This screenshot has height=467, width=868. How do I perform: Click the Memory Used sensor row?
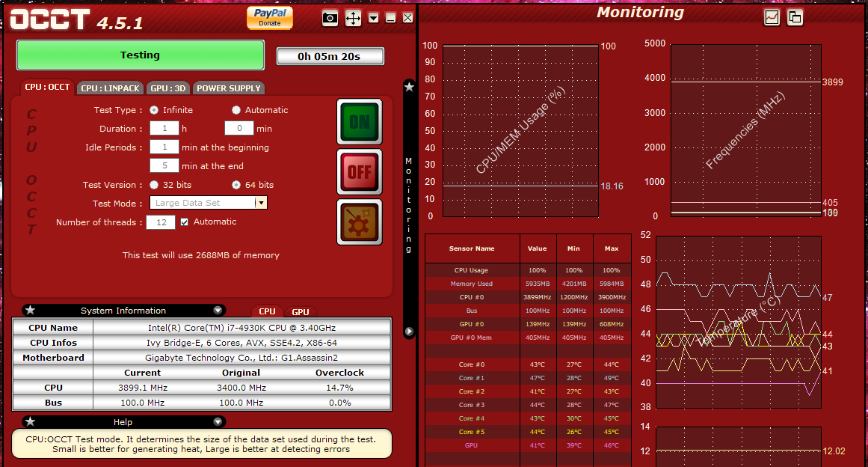point(528,284)
